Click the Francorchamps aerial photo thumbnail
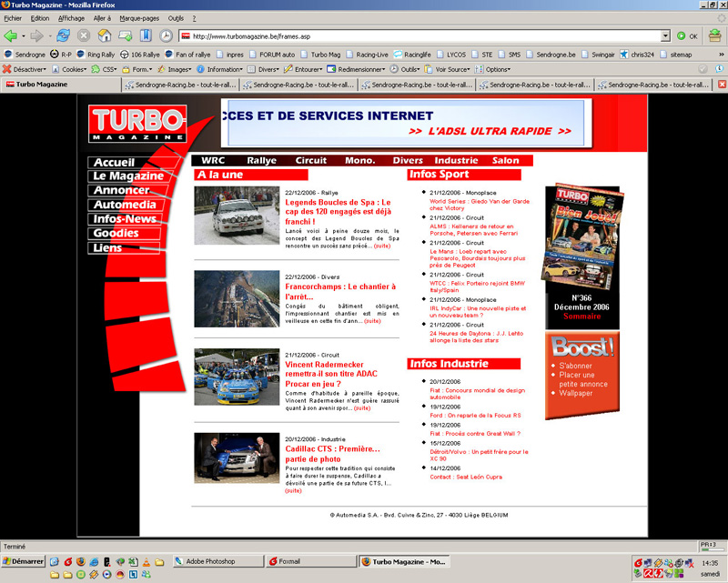The height and width of the screenshot is (583, 728). [x=237, y=299]
